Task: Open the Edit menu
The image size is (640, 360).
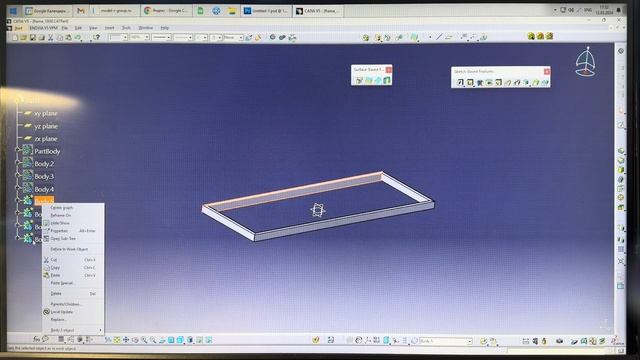Action: click(x=78, y=28)
